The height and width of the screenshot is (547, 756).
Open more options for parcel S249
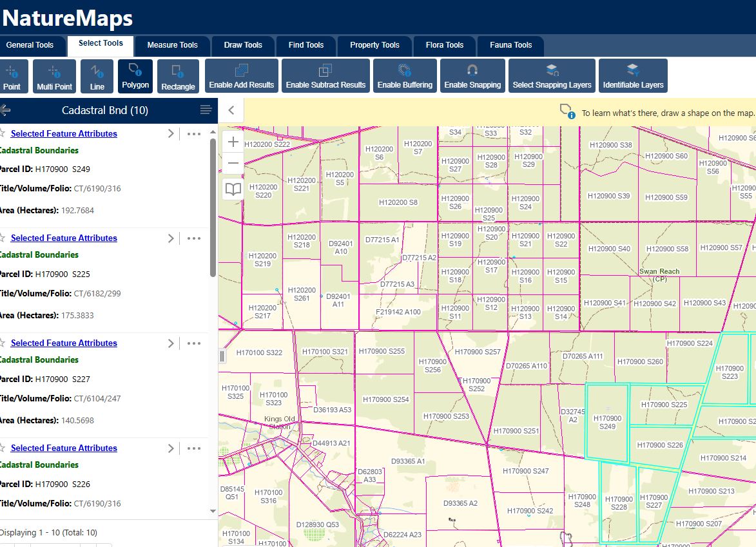tap(194, 134)
